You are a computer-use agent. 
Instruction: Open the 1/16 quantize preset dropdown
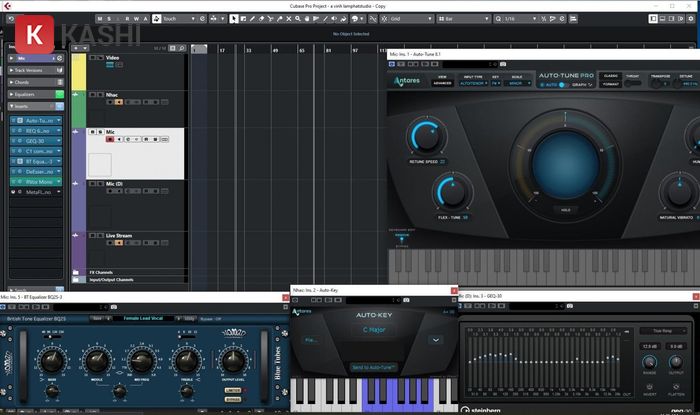click(520, 19)
